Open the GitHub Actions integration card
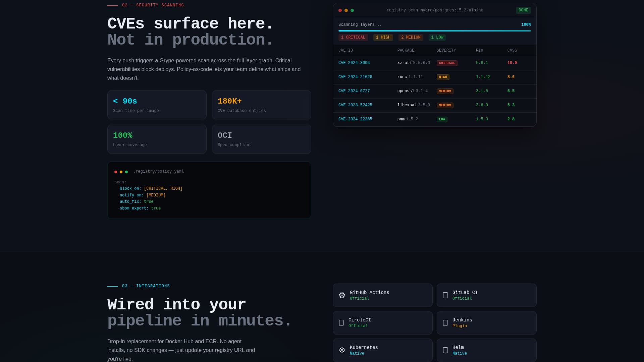 pyautogui.click(x=382, y=295)
